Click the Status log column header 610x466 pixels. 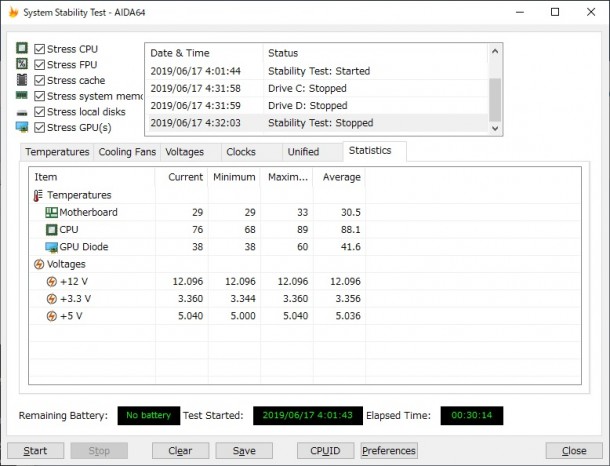[375, 53]
